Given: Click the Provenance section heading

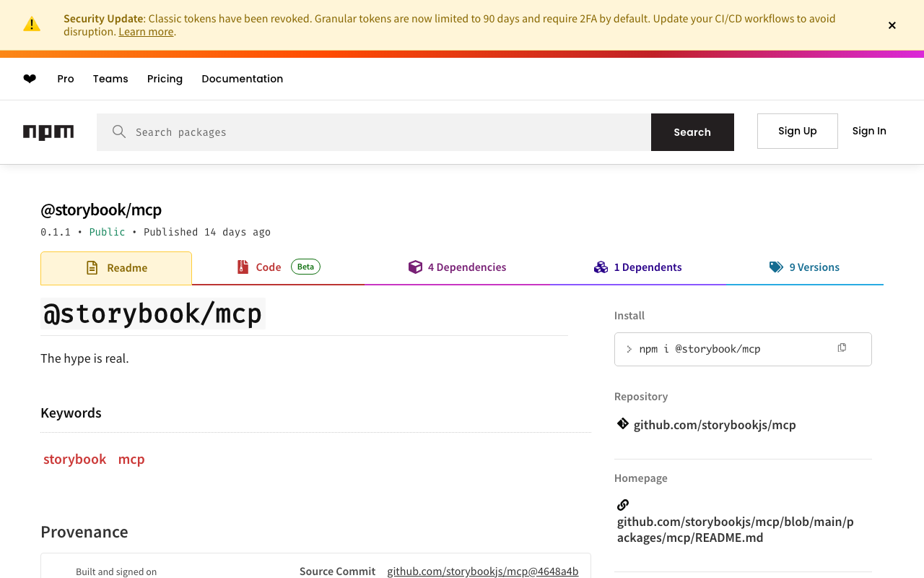Looking at the screenshot, I should (x=84, y=532).
